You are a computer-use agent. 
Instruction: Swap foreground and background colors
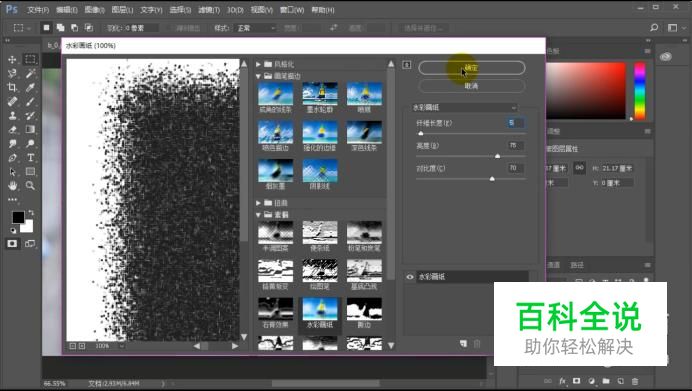click(31, 214)
